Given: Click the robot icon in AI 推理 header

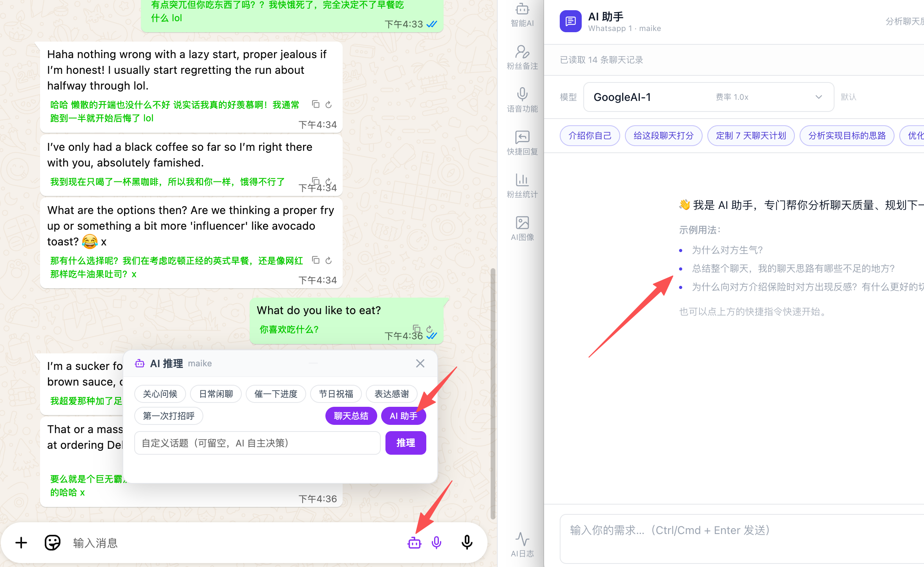Looking at the screenshot, I should point(140,364).
